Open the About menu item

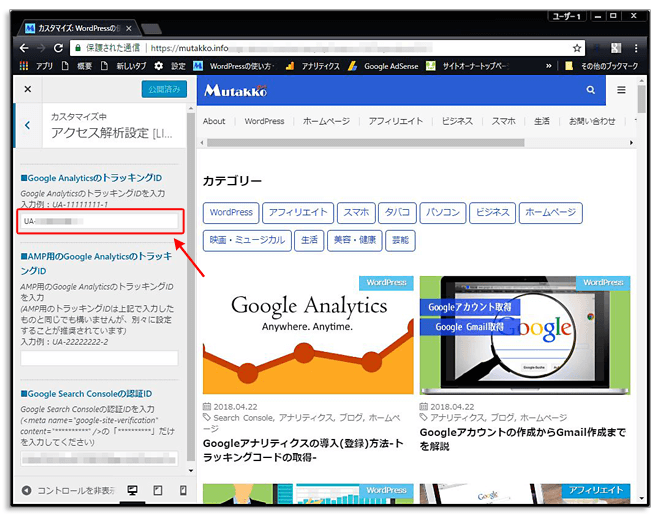[214, 121]
